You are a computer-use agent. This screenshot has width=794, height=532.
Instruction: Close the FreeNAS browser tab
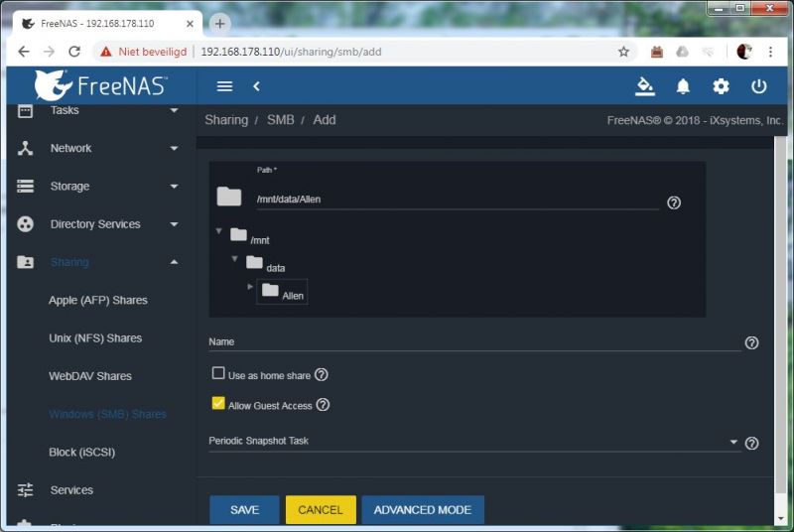coord(190,23)
